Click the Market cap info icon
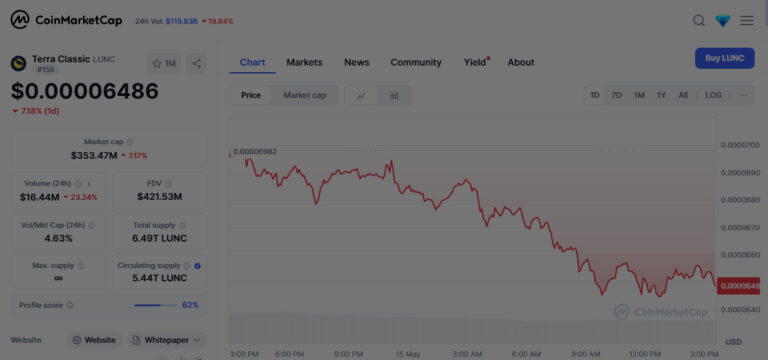The image size is (768, 360). [130, 142]
